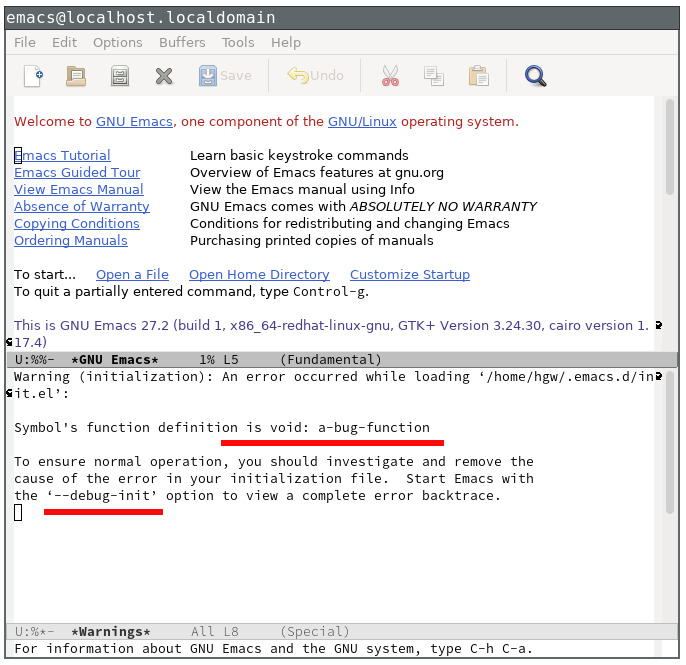
Task: Click the *Warnings* buffer name in mode line
Action: 111,632
